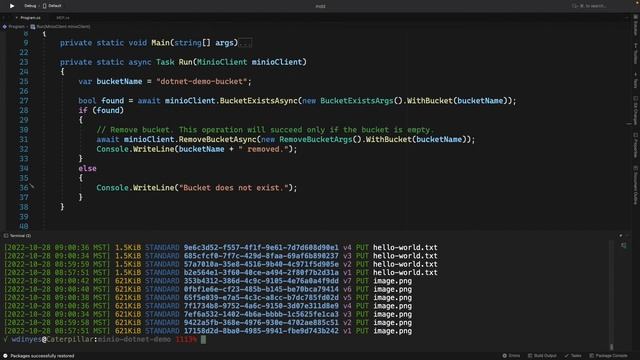640x360 pixels.
Task: Click the MinioClient type in Run signature
Action: [x=222, y=62]
